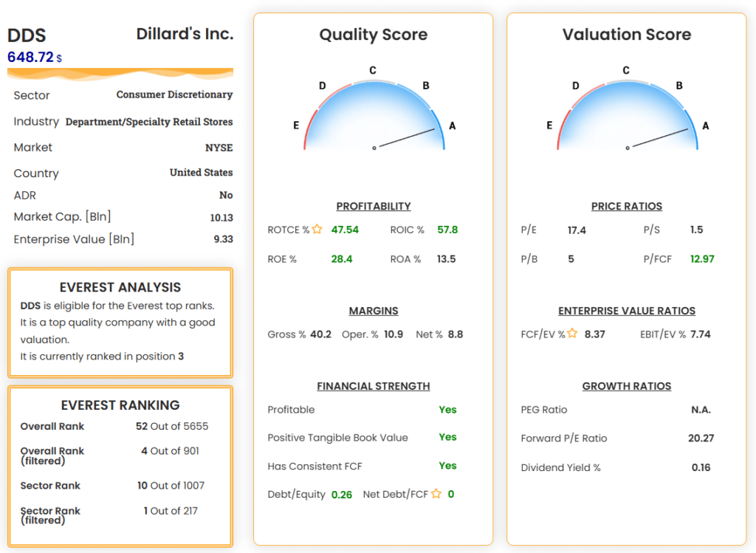The image size is (756, 553).
Task: Open the PROFITABILITY section heading
Action: tap(374, 206)
